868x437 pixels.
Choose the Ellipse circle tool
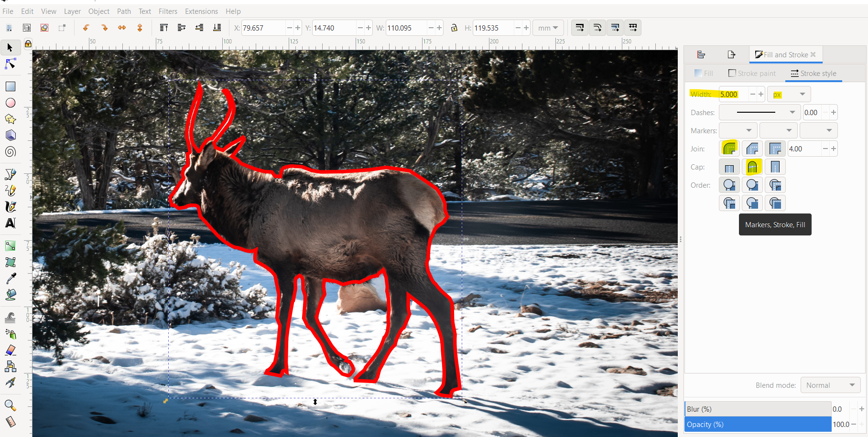(x=10, y=103)
